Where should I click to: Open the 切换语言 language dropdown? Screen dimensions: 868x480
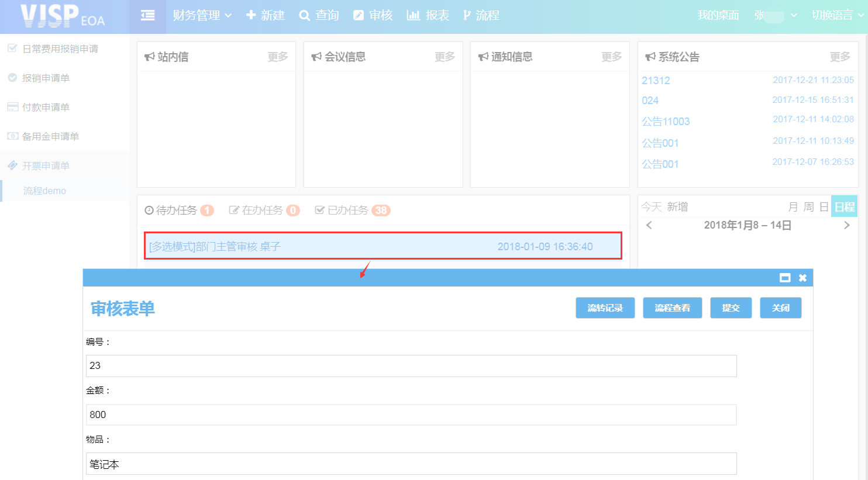[x=836, y=16]
